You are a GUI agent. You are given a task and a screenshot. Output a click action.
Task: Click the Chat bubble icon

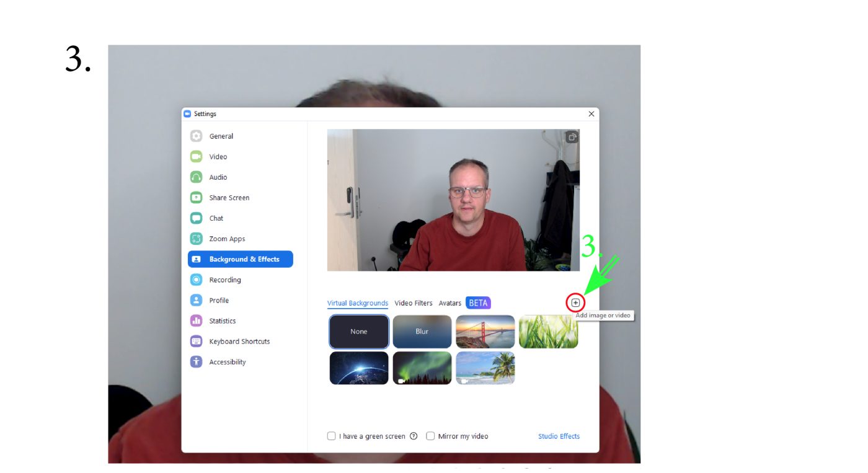pos(196,218)
